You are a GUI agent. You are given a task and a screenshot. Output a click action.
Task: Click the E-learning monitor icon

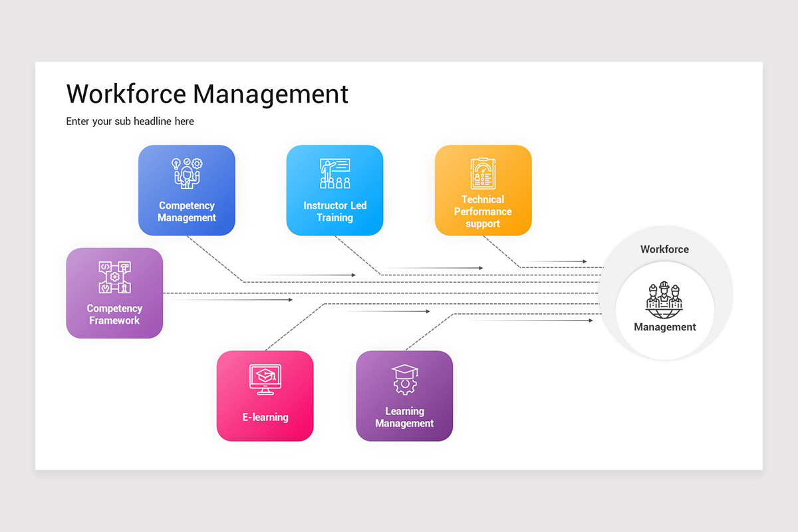click(x=265, y=379)
